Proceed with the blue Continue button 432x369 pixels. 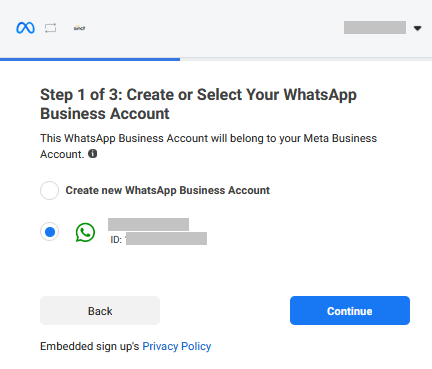click(350, 310)
